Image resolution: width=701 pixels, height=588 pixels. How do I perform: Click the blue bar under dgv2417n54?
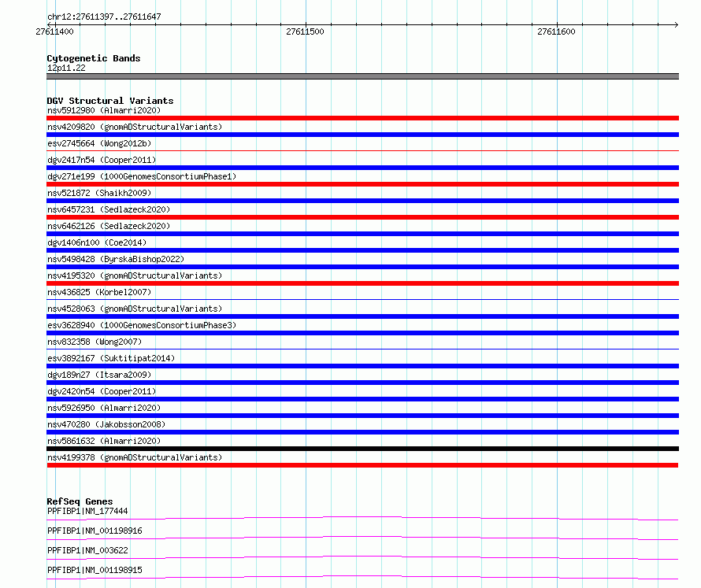click(362, 168)
